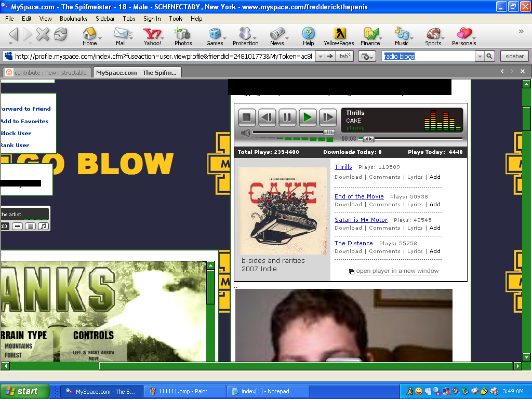Mute using the player speaker icon
The image size is (532, 399).
245,133
